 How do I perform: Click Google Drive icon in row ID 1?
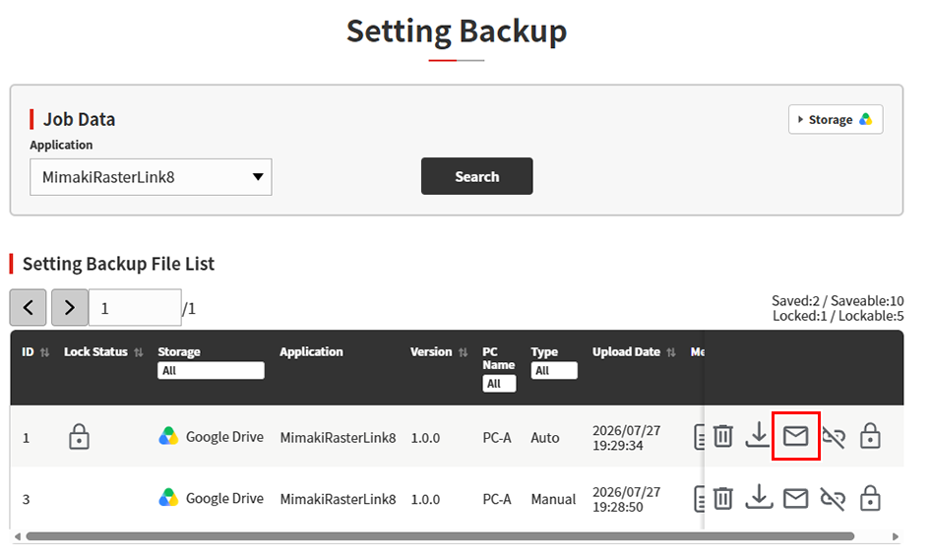pyautogui.click(x=168, y=436)
